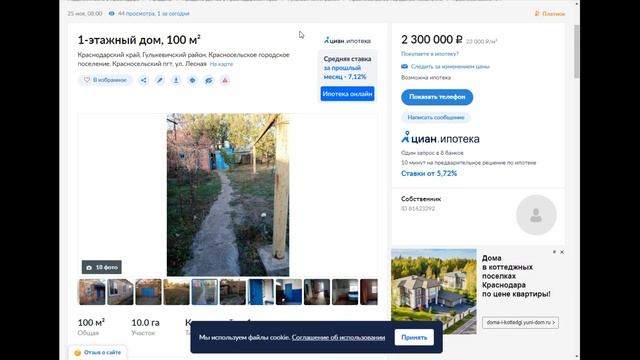Select thumbnail showing tall blue door
Image resolution: width=640 pixels, height=360 pixels.
click(x=261, y=292)
